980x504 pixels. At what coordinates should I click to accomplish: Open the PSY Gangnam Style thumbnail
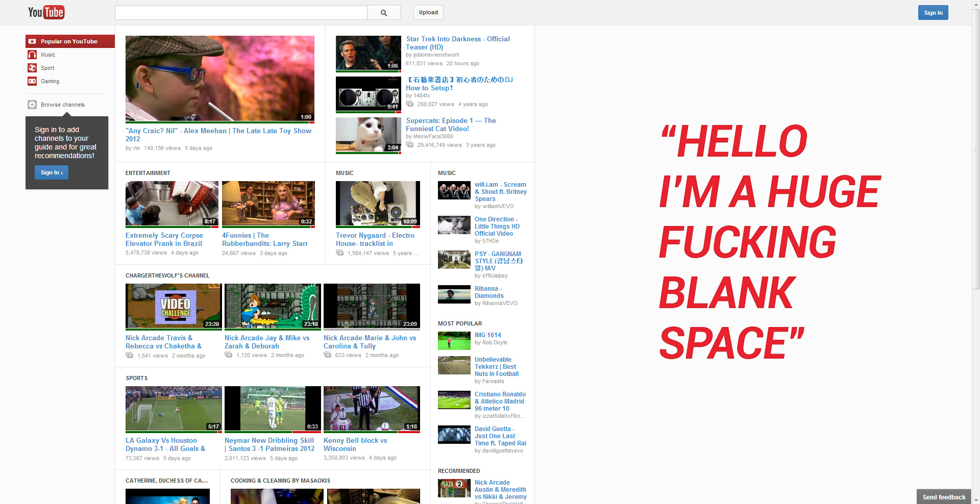click(454, 260)
